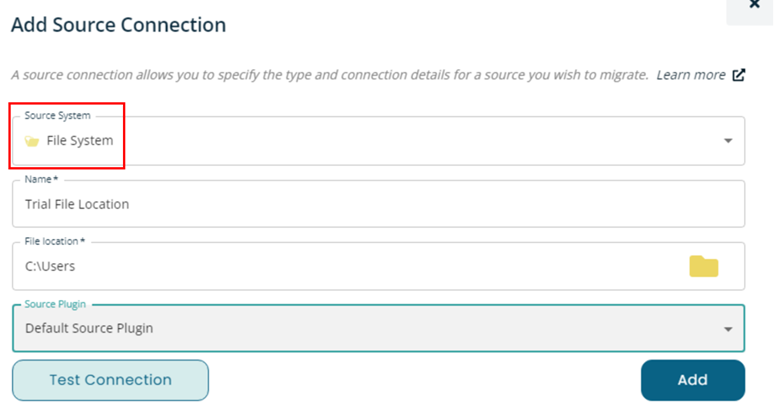Image resolution: width=780 pixels, height=416 pixels.
Task: Click the external link icon beside Learn more
Action: click(x=738, y=75)
